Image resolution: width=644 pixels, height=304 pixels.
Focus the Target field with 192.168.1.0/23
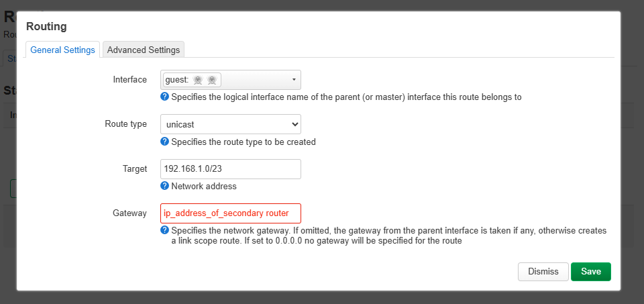coord(230,169)
